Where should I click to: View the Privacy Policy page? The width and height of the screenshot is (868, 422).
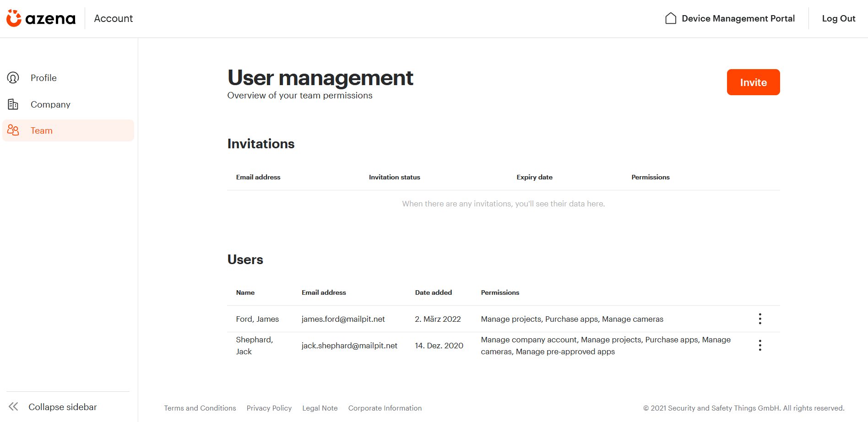click(269, 408)
